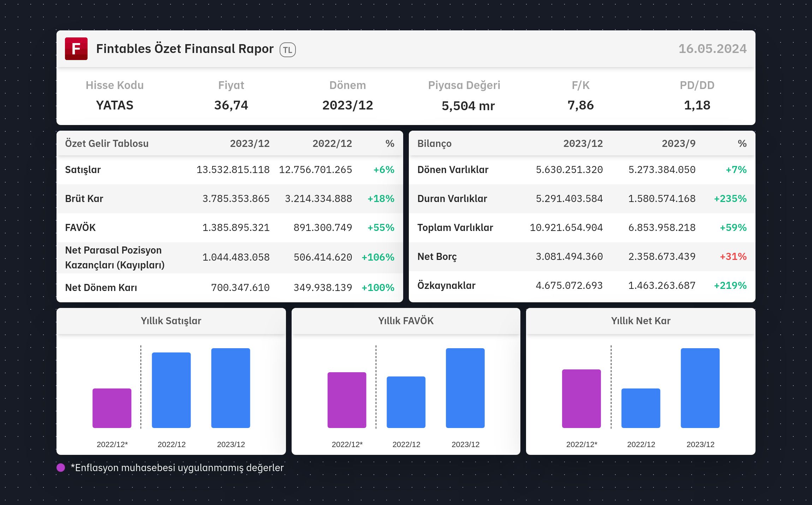
Task: Click the blue 2023/12 bar in Yıllık Net Kar
Action: (x=700, y=388)
